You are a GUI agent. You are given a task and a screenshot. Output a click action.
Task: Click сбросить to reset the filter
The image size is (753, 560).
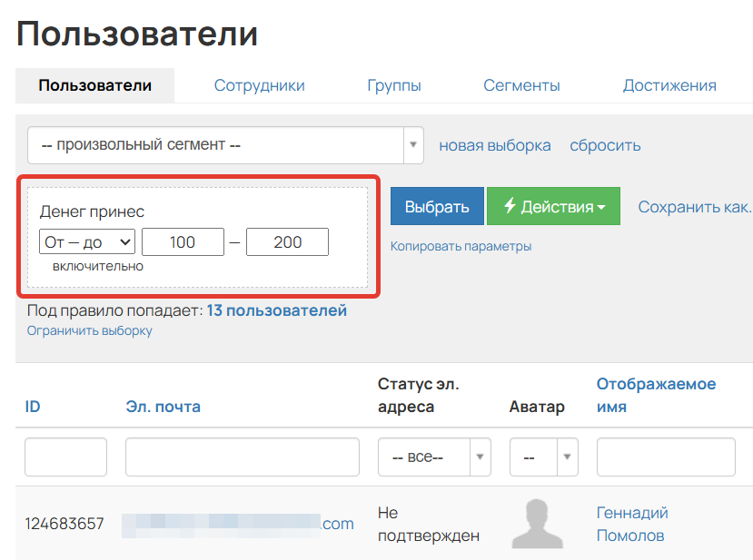click(605, 144)
